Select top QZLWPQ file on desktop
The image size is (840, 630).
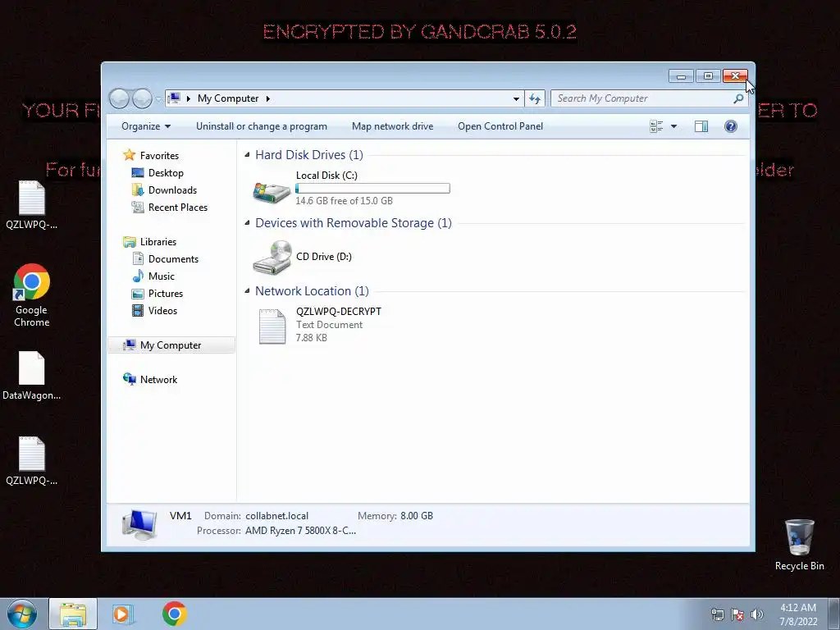[x=32, y=206]
